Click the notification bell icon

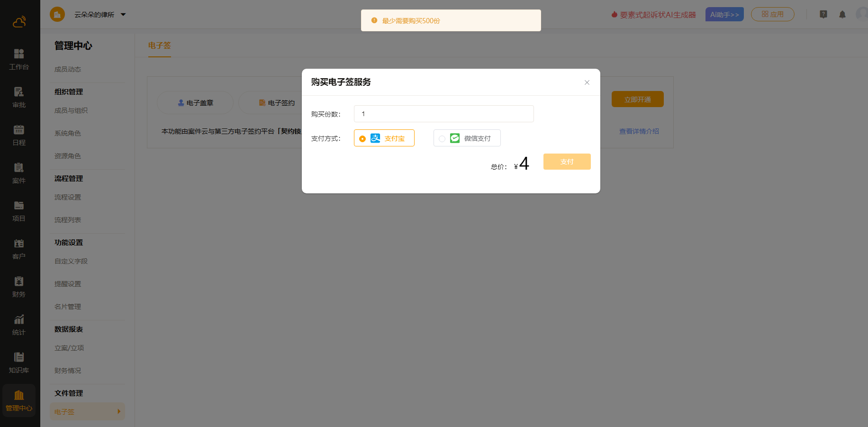click(842, 15)
